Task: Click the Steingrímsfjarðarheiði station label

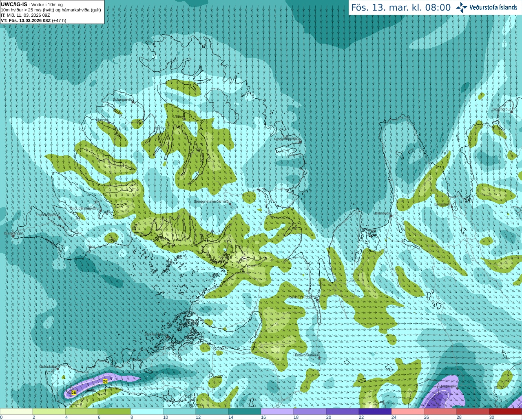Action: (211, 201)
